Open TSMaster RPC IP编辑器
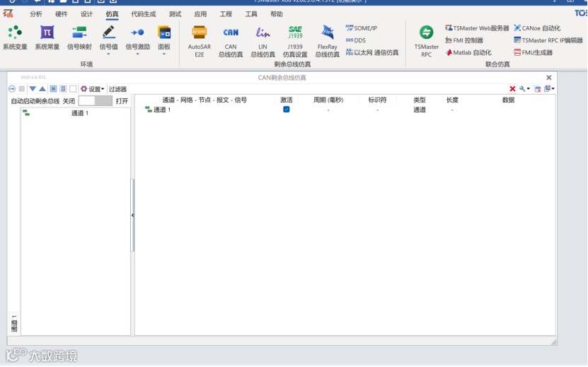This screenshot has width=588, height=367. coord(548,40)
